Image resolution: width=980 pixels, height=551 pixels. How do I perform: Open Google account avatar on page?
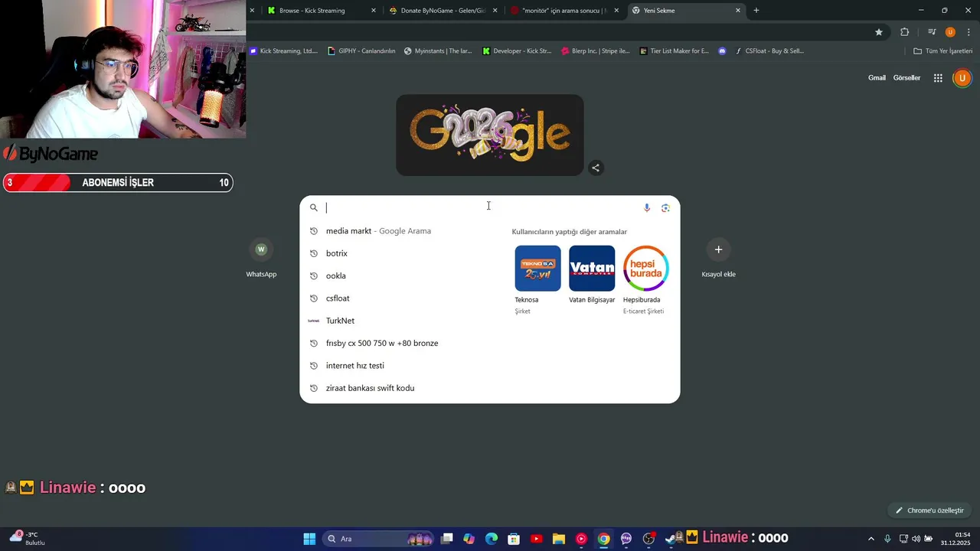[x=962, y=78]
